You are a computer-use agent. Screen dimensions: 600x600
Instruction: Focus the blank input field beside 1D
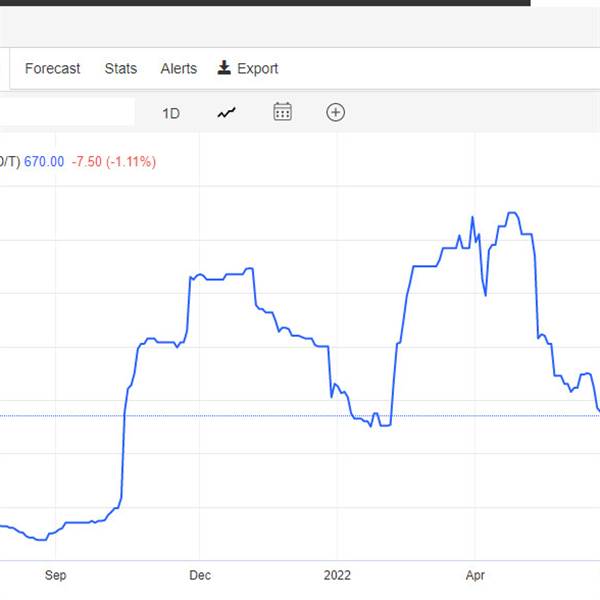pos(66,112)
